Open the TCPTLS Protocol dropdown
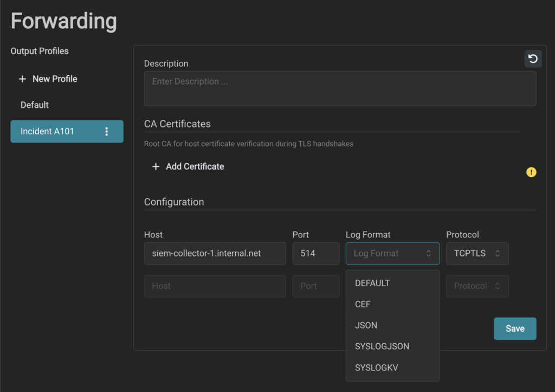 (x=477, y=253)
